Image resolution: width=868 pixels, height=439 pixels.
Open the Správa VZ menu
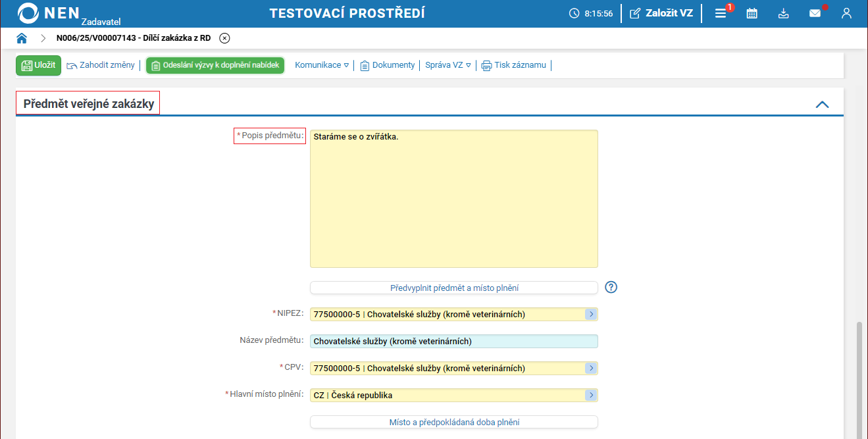tap(447, 65)
